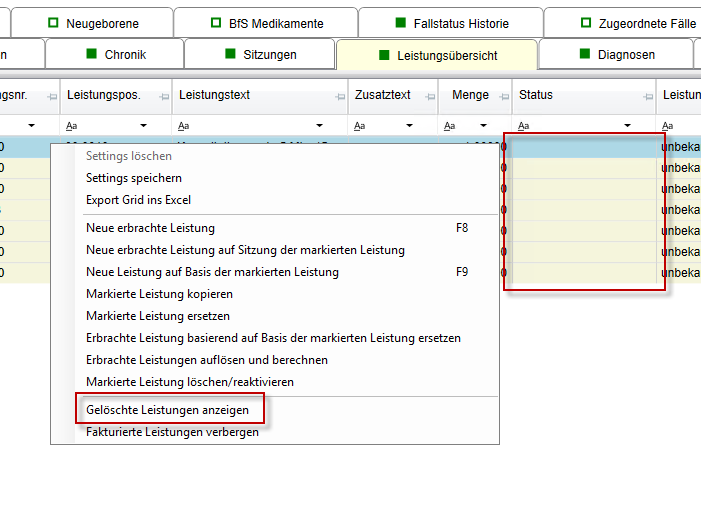Open the Fallstatus Historie tab
Image resolution: width=701 pixels, height=526 pixels.
pyautogui.click(x=451, y=23)
